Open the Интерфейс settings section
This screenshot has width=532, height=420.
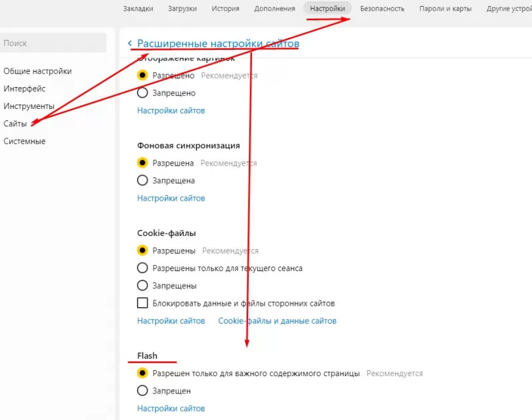(25, 88)
